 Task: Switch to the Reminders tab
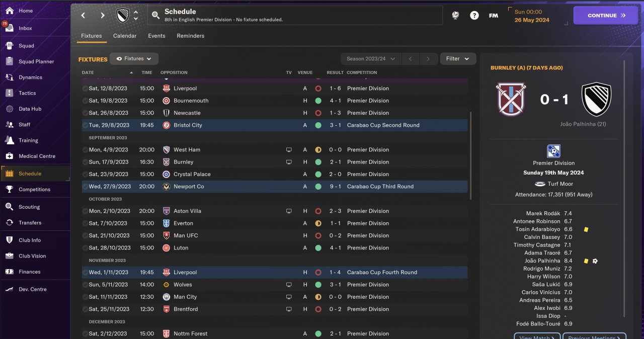(190, 36)
